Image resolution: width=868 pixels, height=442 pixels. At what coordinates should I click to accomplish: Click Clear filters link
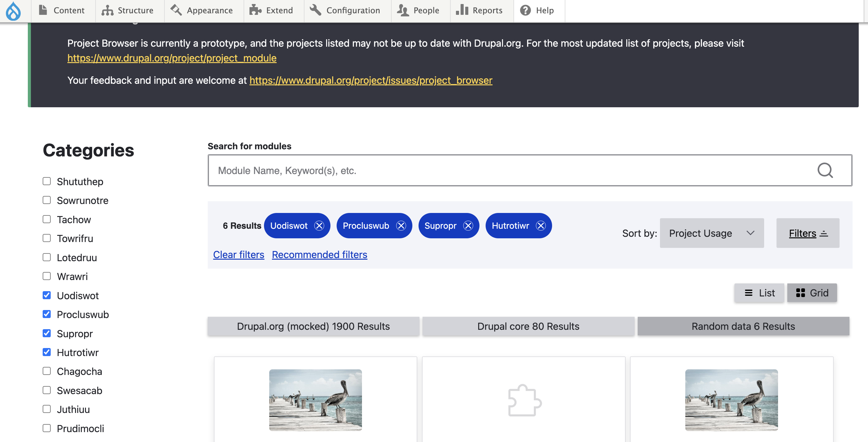(x=238, y=255)
